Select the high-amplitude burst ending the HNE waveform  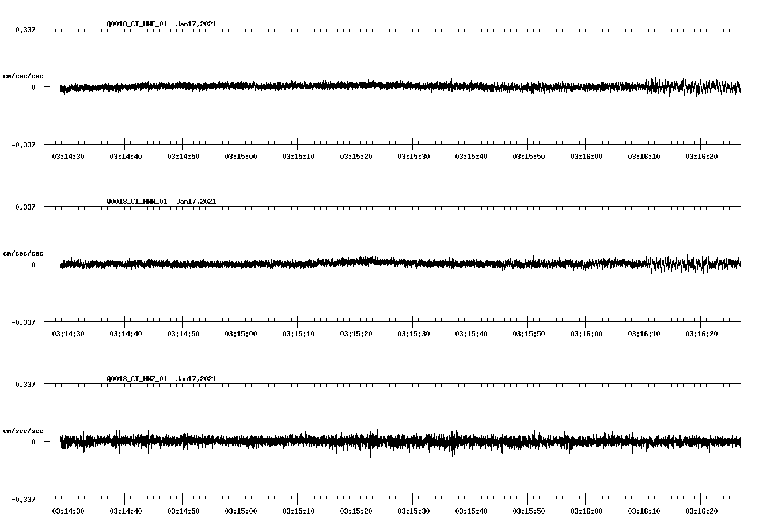[691, 88]
